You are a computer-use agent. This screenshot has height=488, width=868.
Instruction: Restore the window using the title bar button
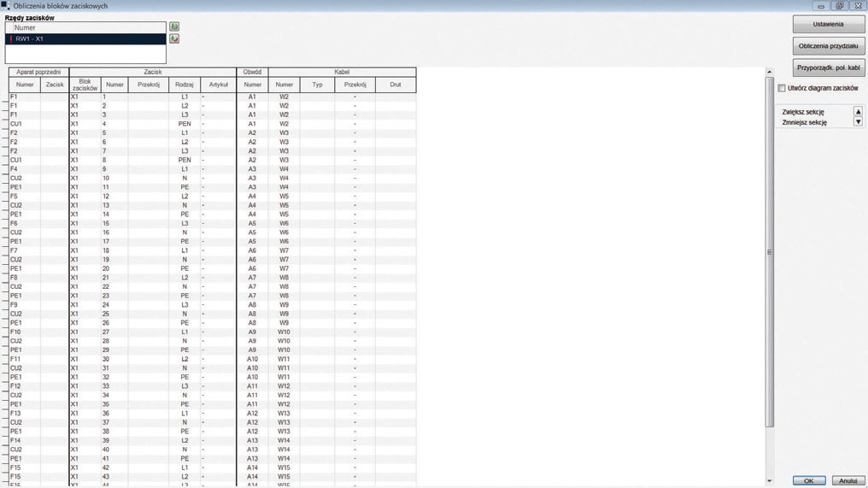point(839,6)
